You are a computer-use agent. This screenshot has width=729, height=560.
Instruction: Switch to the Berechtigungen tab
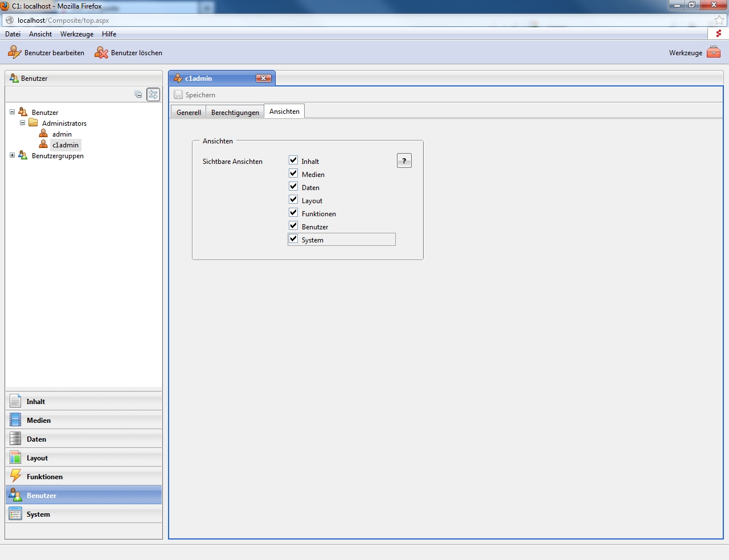(235, 112)
